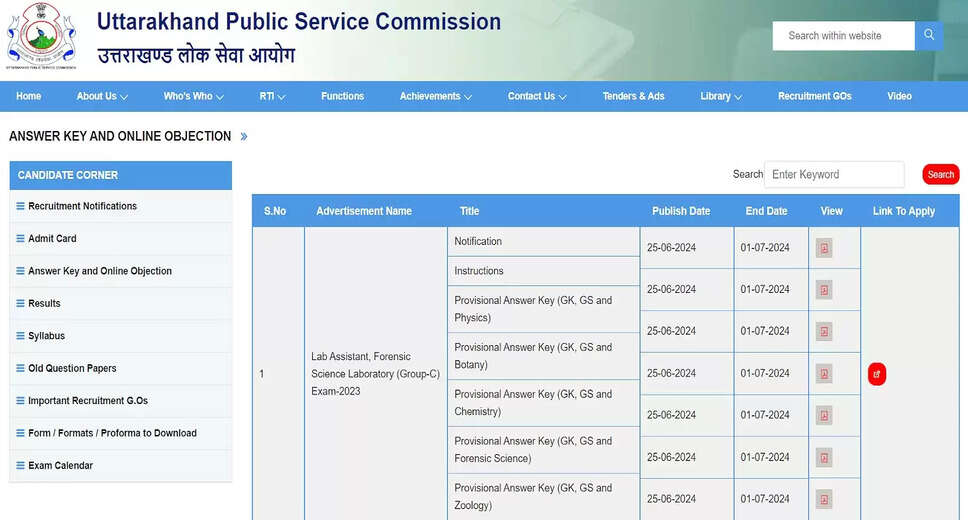Open the Functions menu item

342,96
